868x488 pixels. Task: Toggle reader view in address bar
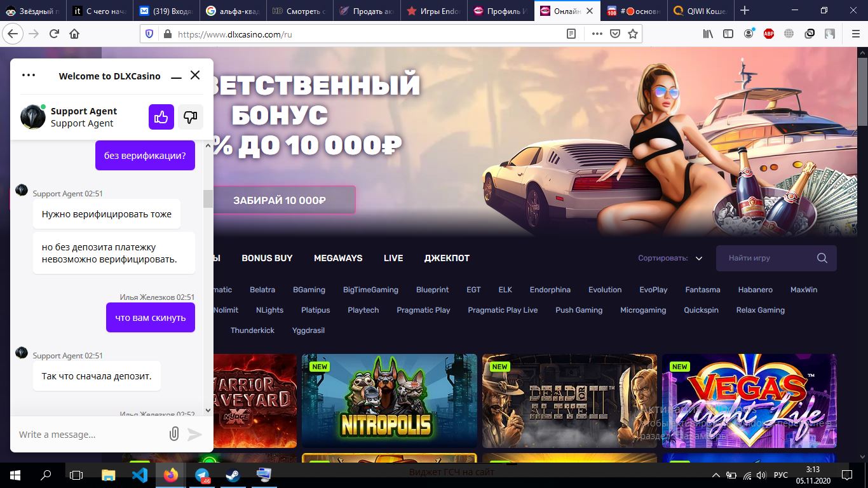click(571, 34)
